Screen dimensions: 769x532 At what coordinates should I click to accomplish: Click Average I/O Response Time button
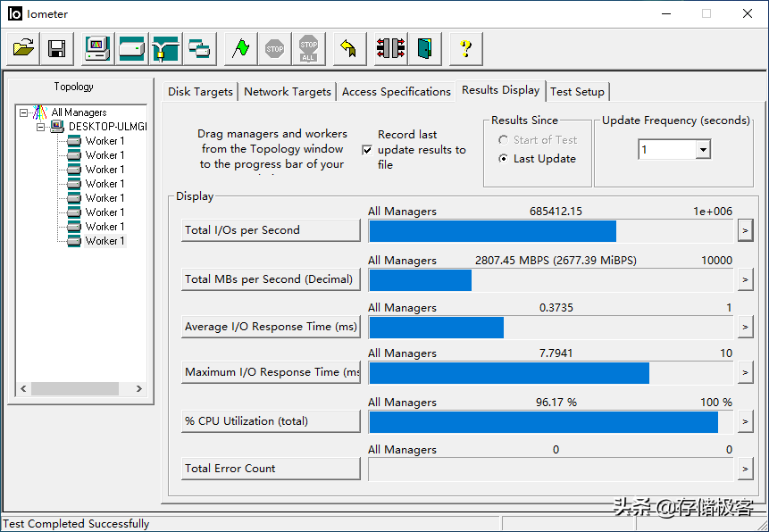[x=271, y=327]
